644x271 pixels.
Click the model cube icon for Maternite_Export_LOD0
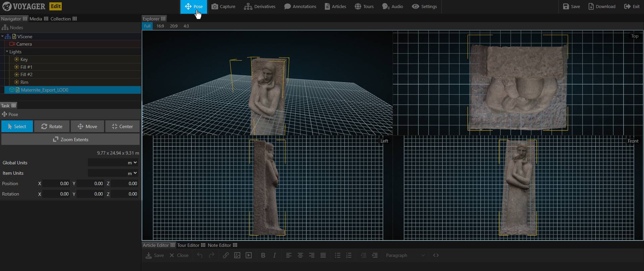[x=12, y=90]
